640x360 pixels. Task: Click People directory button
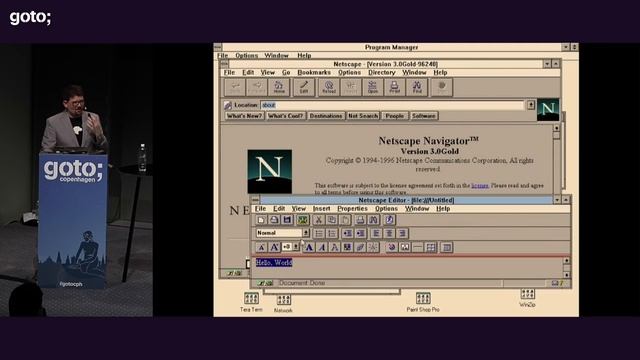tap(395, 116)
